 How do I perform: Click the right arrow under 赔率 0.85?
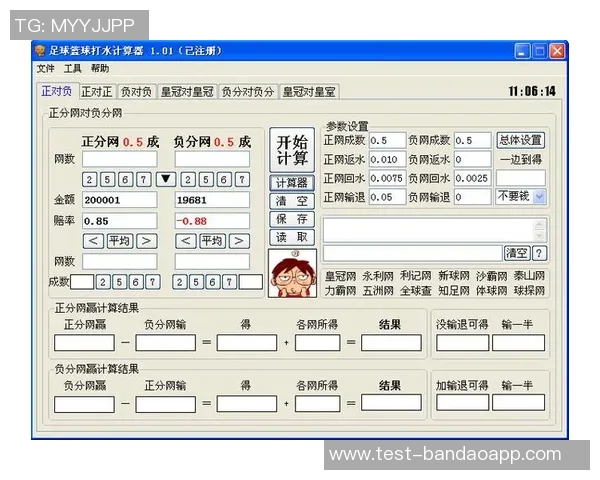pyautogui.click(x=147, y=241)
